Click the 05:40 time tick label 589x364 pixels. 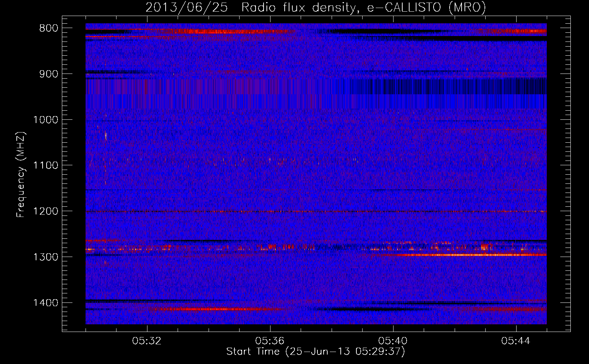(393, 341)
